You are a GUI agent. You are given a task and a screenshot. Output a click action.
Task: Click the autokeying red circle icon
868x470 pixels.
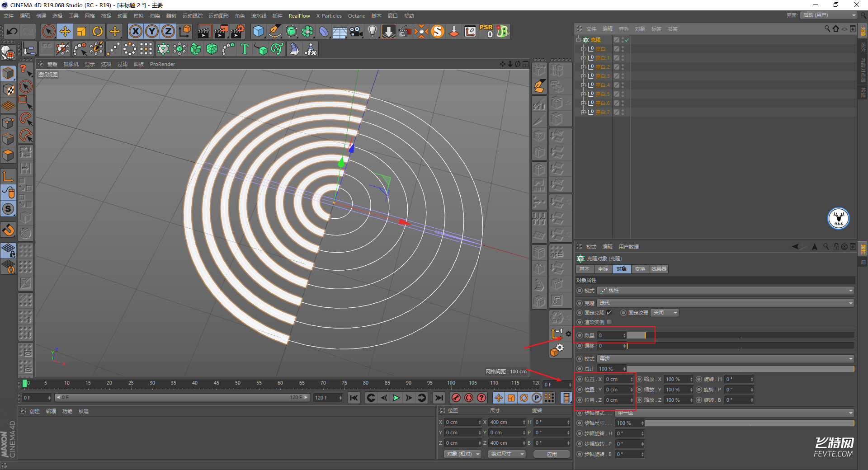click(x=469, y=398)
